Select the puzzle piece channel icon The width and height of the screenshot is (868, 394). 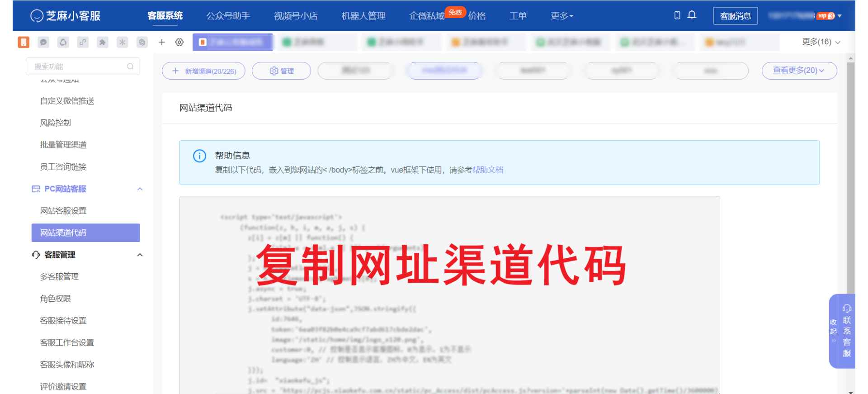[103, 42]
